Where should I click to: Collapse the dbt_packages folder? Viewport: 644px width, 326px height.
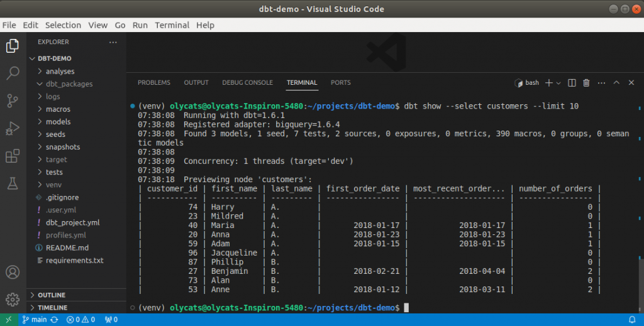[76, 84]
